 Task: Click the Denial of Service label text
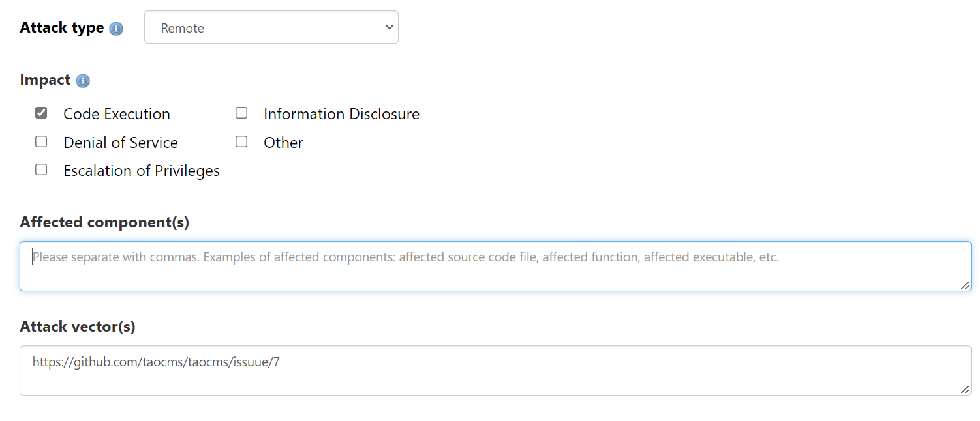pyautogui.click(x=121, y=143)
